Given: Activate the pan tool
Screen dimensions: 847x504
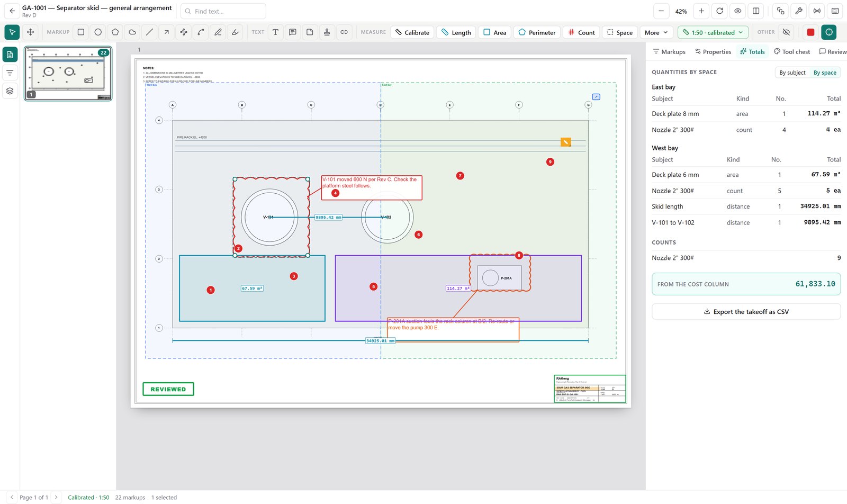Looking at the screenshot, I should tap(30, 32).
